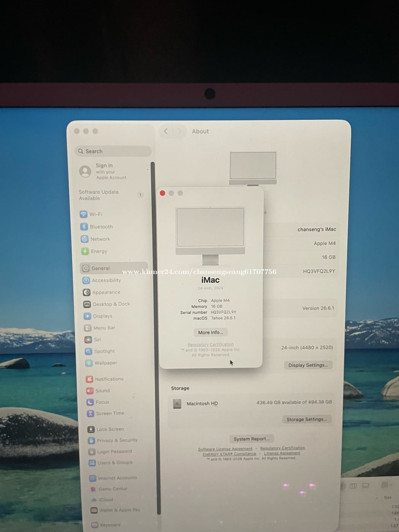Open ENERGY STAR Compliance link

tap(230, 454)
